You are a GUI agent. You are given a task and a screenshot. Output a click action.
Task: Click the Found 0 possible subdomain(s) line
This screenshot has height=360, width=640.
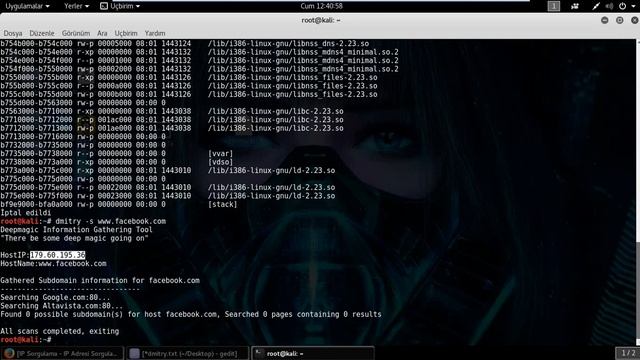(191, 314)
